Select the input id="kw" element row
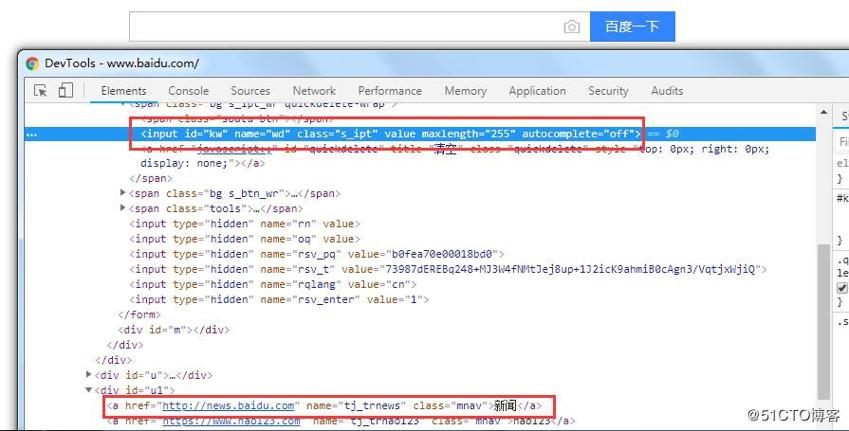The image size is (849, 431). click(420, 134)
